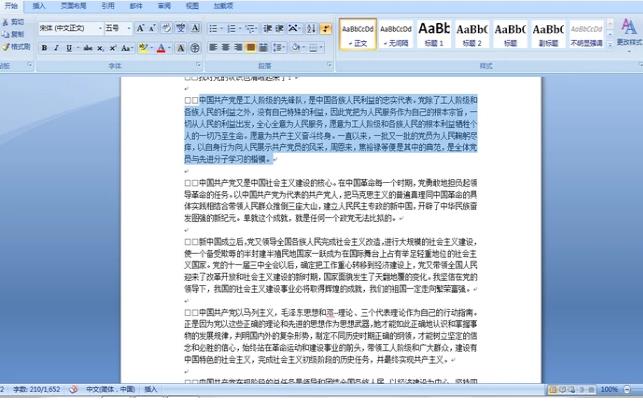Screen dimensions: 643x401
Task: Click the 100% zoom level
Action: point(609,390)
